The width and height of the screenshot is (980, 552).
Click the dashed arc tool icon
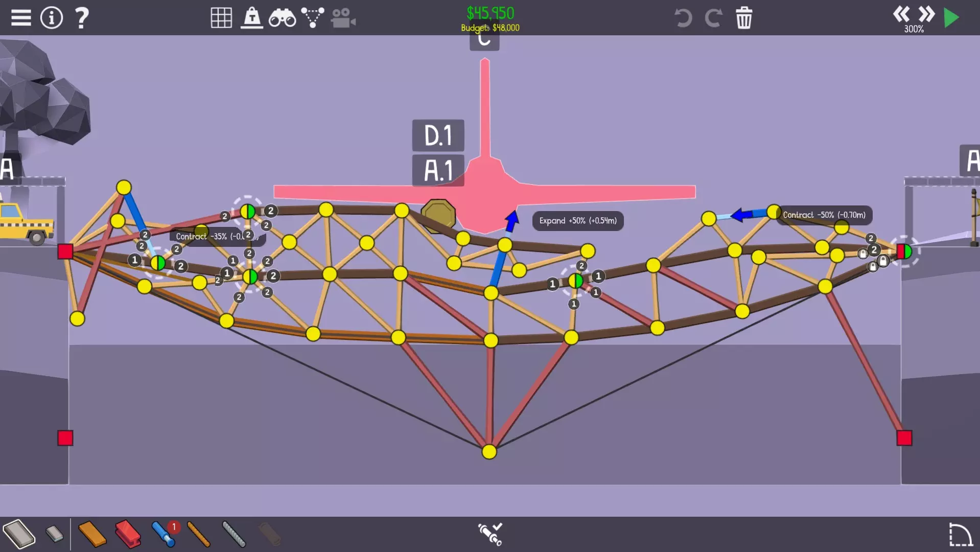click(960, 535)
